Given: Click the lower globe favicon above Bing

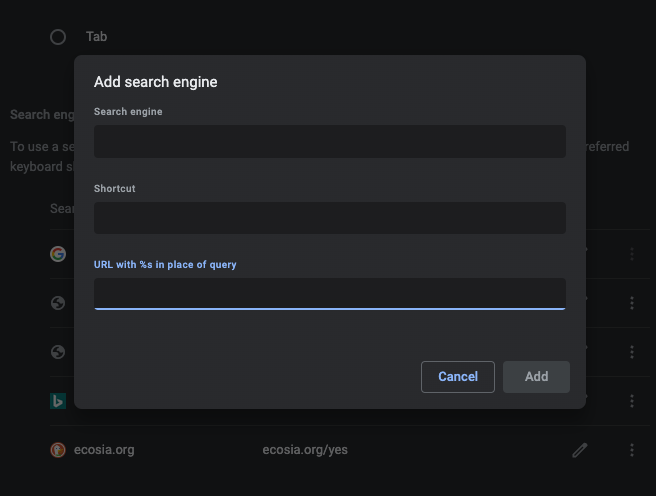Looking at the screenshot, I should [58, 352].
